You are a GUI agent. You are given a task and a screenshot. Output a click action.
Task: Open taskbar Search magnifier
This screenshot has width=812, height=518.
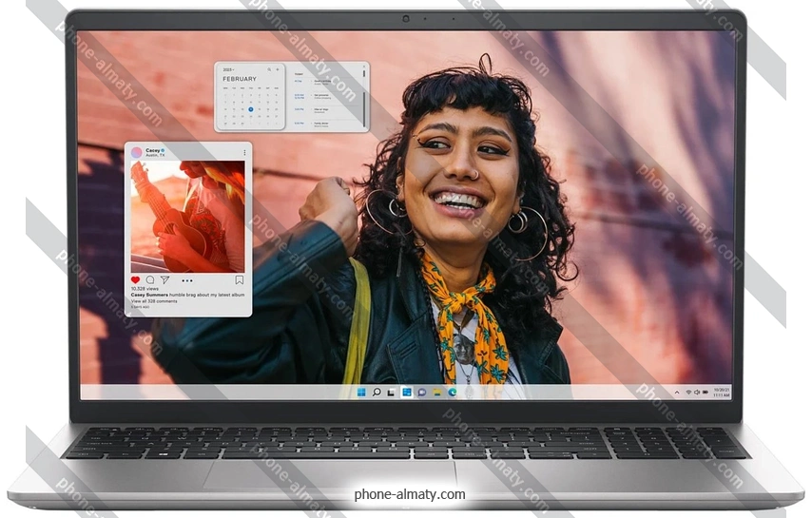(377, 393)
